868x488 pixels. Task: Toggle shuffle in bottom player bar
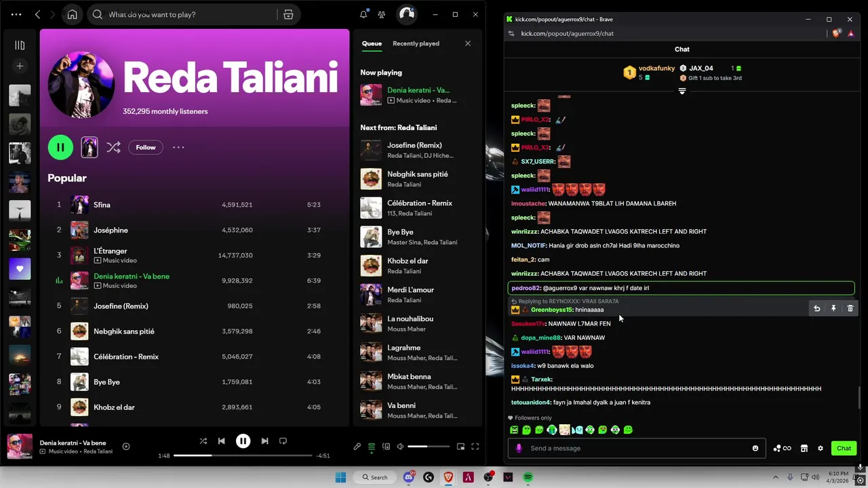pos(203,441)
